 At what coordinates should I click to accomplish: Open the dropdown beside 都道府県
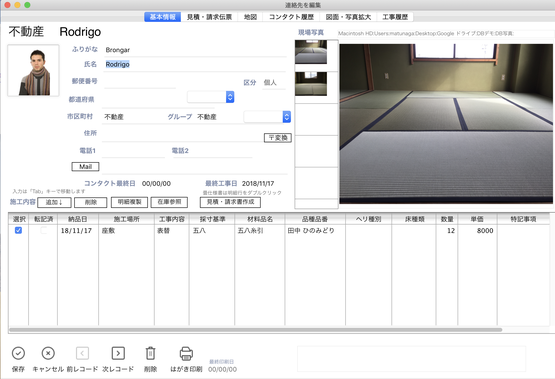click(x=230, y=97)
